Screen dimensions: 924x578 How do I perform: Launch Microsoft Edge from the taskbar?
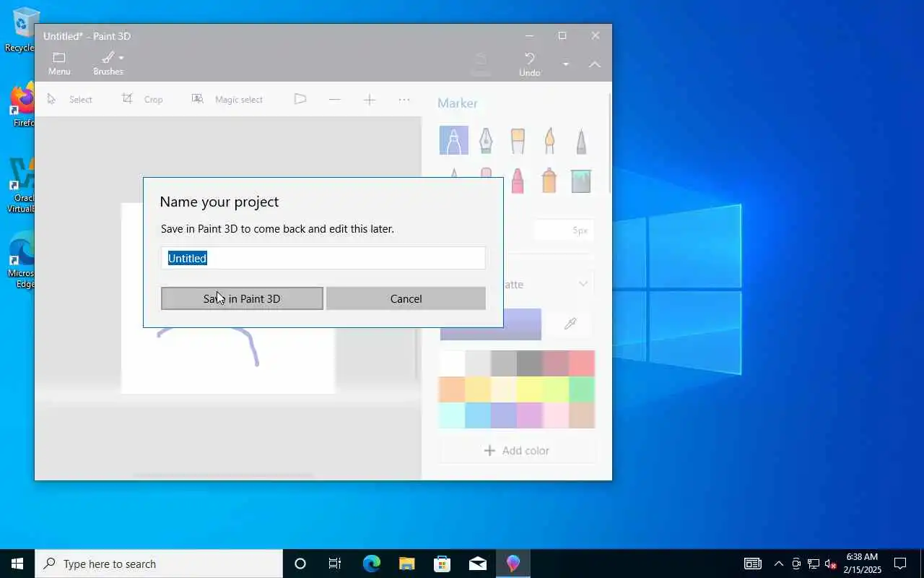[x=371, y=564]
